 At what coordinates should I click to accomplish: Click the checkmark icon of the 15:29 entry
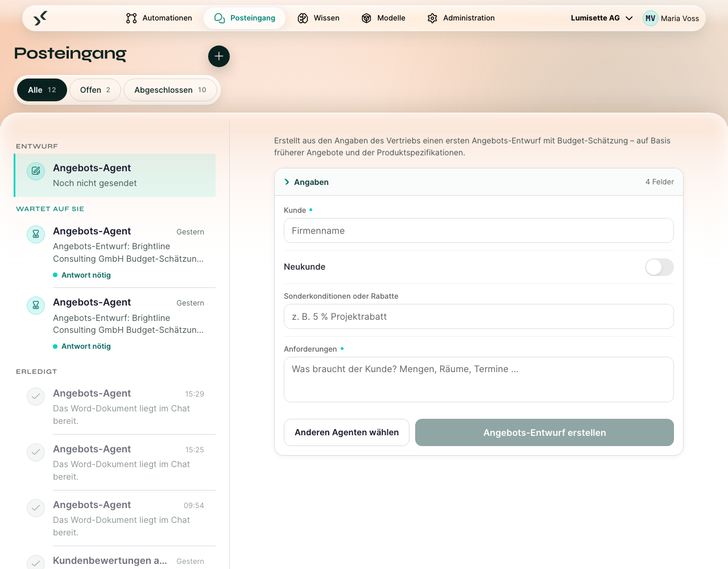36,396
